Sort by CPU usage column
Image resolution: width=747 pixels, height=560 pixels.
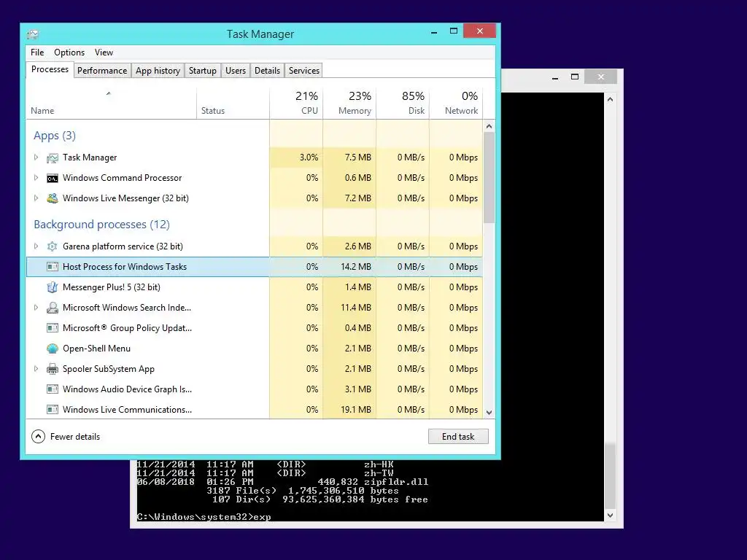coord(296,104)
